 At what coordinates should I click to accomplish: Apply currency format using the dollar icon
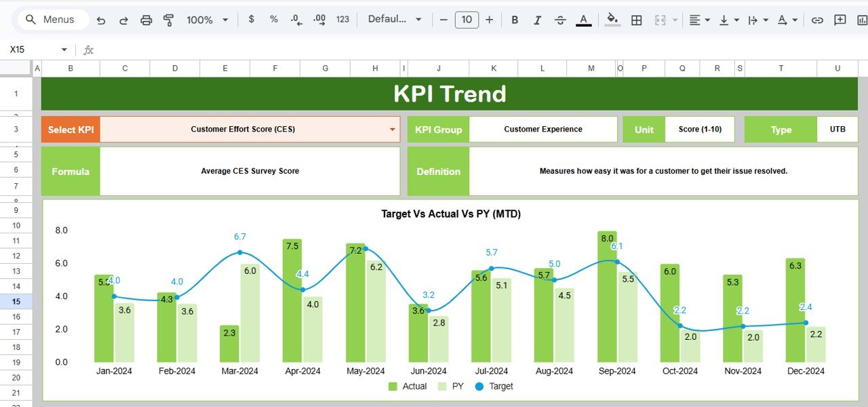[251, 20]
